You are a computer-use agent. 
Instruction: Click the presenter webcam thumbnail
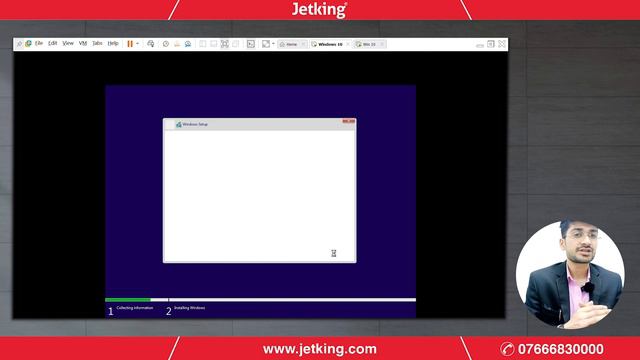tap(570, 275)
